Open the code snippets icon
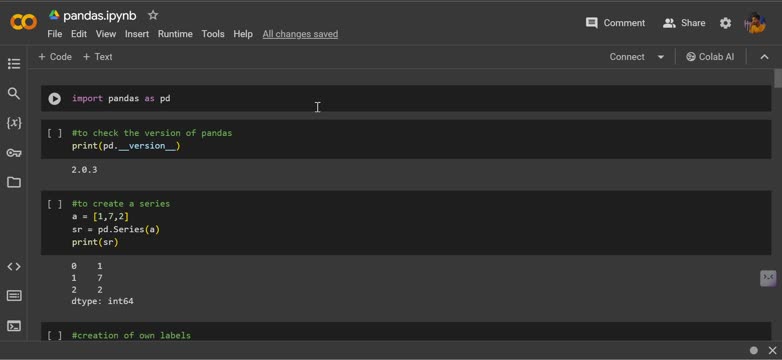The image size is (782, 360). pyautogui.click(x=14, y=266)
